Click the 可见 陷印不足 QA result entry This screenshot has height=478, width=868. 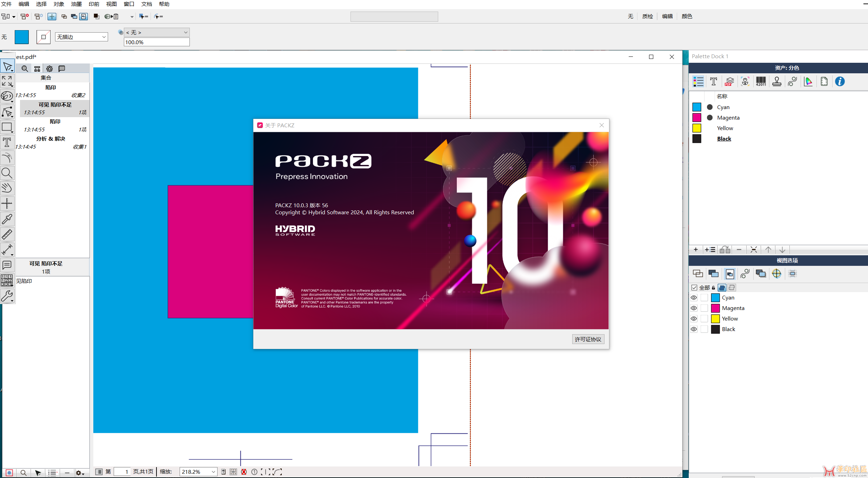(55, 108)
